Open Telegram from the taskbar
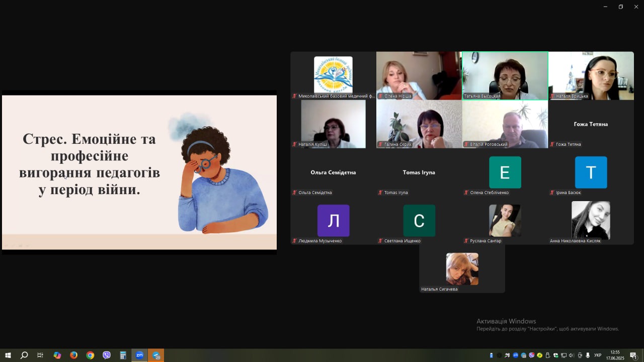Image resolution: width=644 pixels, height=362 pixels. [156, 355]
